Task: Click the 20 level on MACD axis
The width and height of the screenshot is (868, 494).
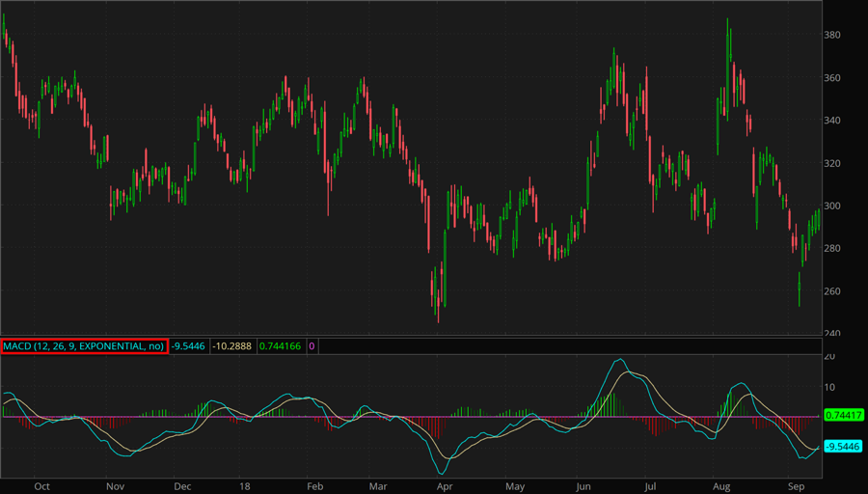Action: point(829,357)
